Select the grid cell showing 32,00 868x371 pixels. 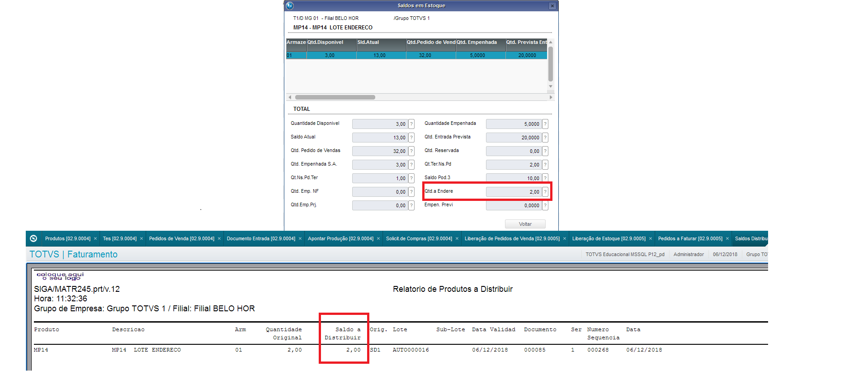click(431, 55)
